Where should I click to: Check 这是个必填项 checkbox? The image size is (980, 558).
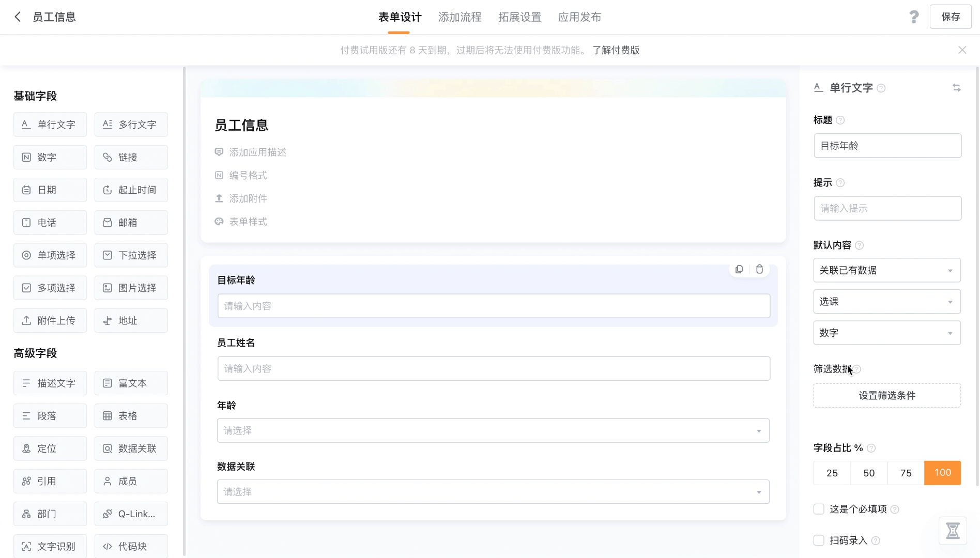pyautogui.click(x=819, y=509)
